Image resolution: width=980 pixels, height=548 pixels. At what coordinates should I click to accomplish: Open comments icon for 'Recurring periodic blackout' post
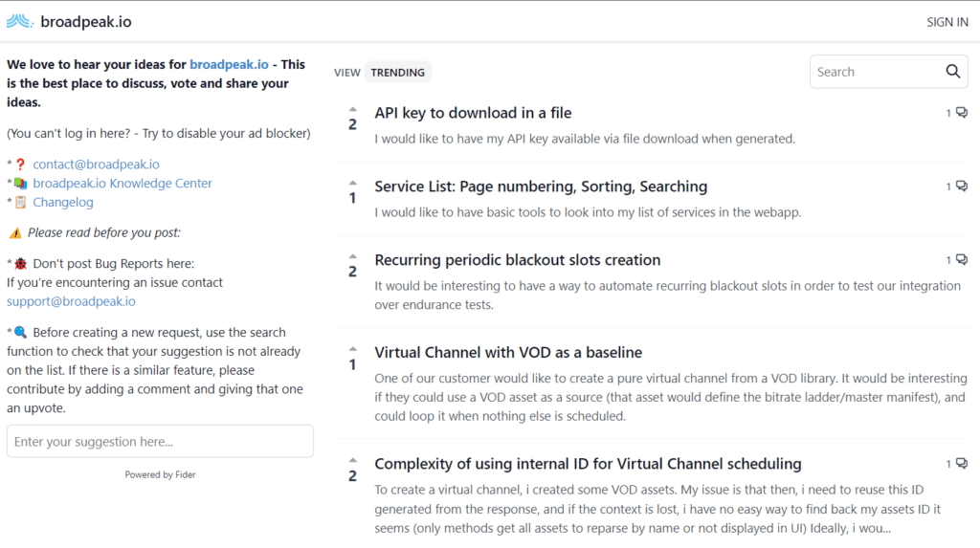tap(961, 259)
